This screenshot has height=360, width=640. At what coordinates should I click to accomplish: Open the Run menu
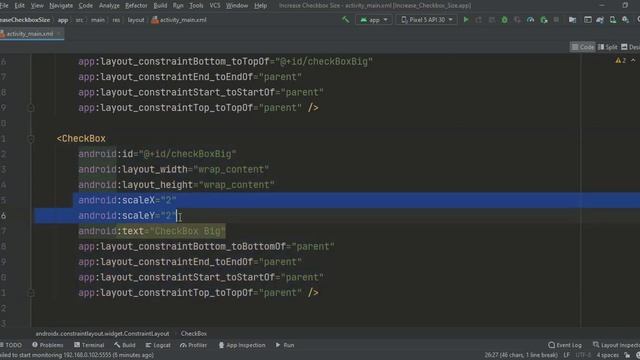click(178, 6)
